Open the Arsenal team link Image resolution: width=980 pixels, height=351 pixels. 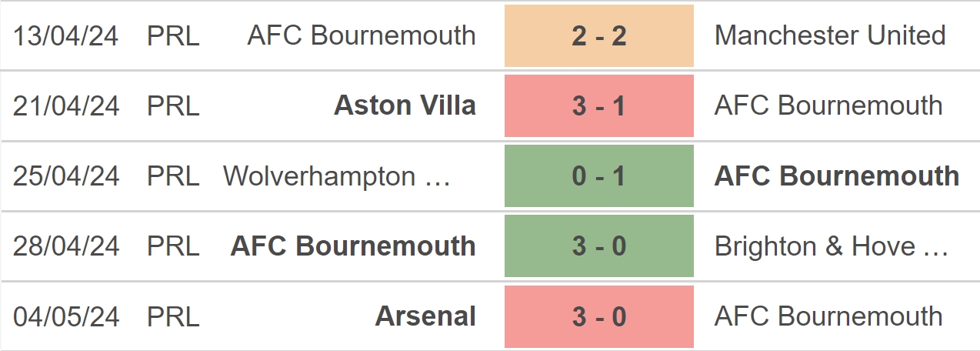[x=425, y=316]
